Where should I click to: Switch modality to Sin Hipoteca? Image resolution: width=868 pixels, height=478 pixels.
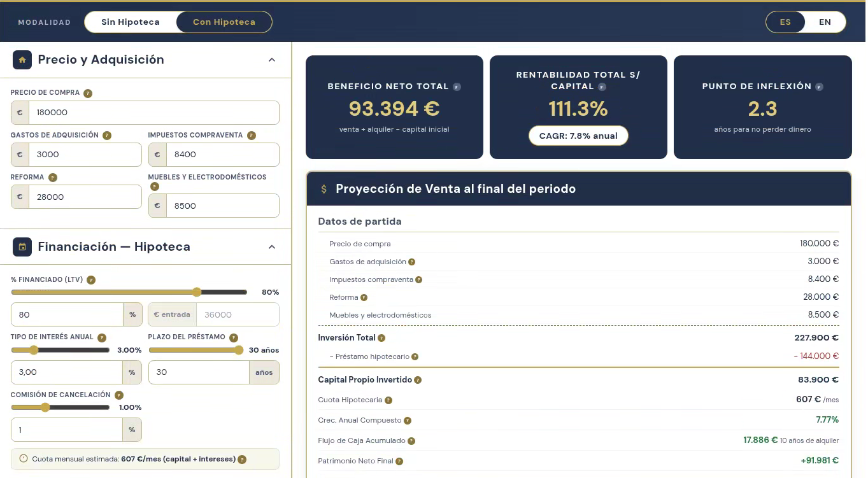131,22
